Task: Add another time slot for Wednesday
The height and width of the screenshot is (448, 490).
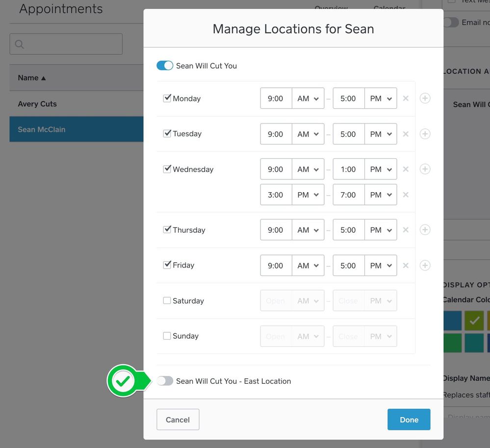Action: pos(425,169)
